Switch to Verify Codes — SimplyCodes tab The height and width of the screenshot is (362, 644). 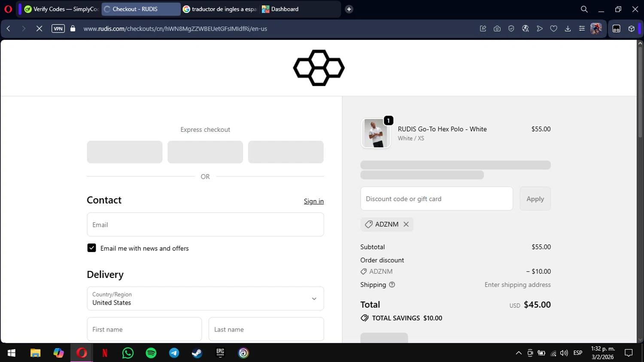pos(61,9)
